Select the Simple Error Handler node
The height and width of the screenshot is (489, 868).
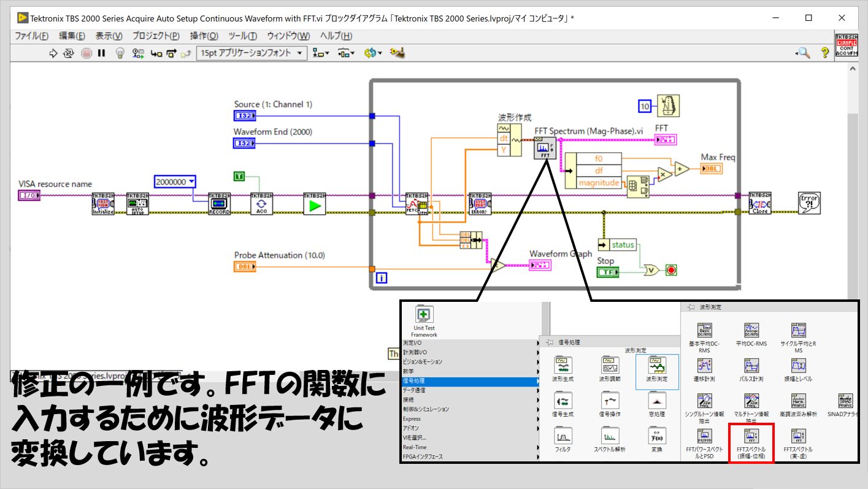[x=809, y=204]
